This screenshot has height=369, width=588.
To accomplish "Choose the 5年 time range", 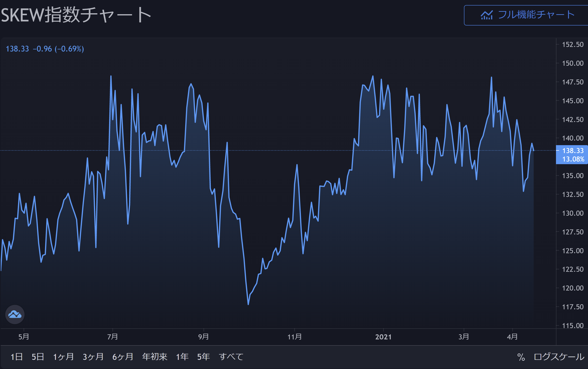I will click(203, 357).
